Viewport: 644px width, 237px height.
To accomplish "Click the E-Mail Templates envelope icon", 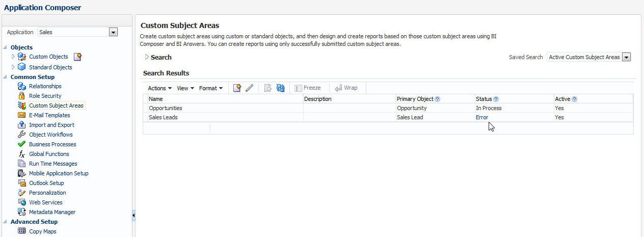I will click(x=21, y=115).
